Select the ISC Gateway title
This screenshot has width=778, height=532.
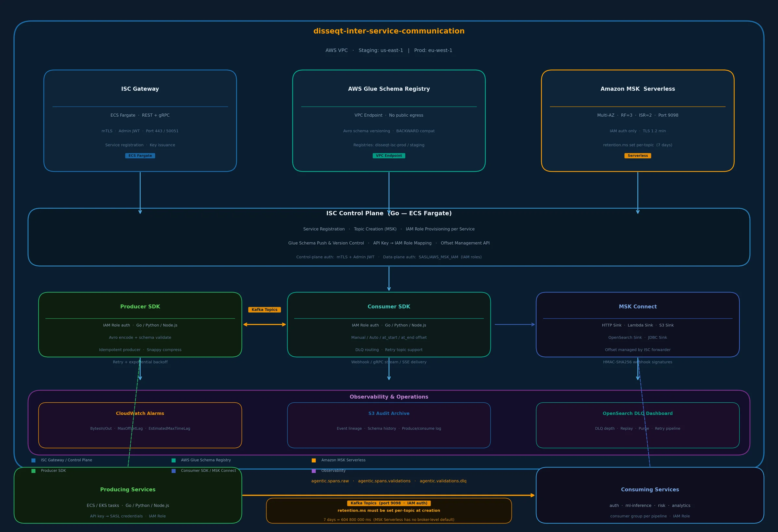140,89
